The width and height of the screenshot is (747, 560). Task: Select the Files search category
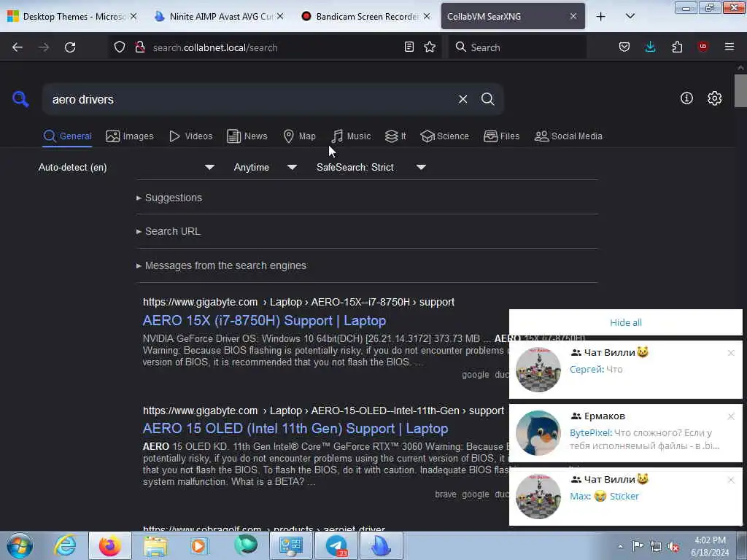501,136
